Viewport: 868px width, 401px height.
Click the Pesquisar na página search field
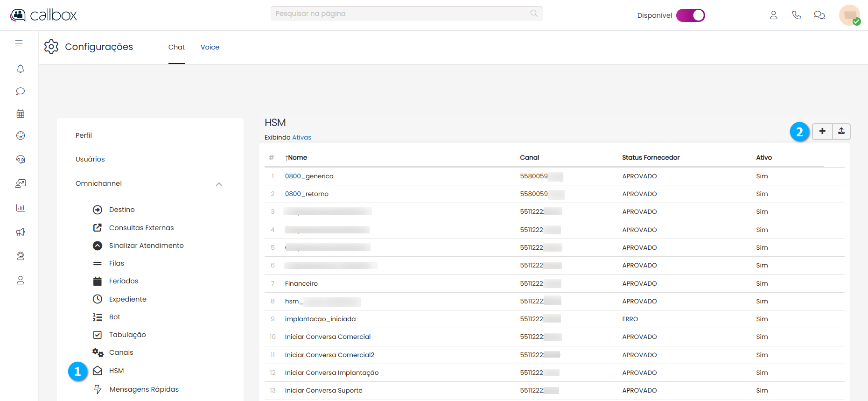pyautogui.click(x=401, y=14)
